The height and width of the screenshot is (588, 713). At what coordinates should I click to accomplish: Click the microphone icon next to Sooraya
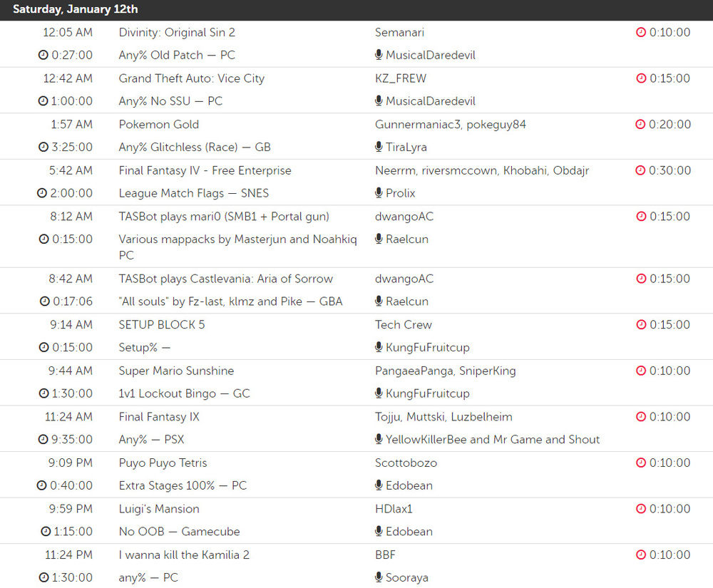(379, 578)
